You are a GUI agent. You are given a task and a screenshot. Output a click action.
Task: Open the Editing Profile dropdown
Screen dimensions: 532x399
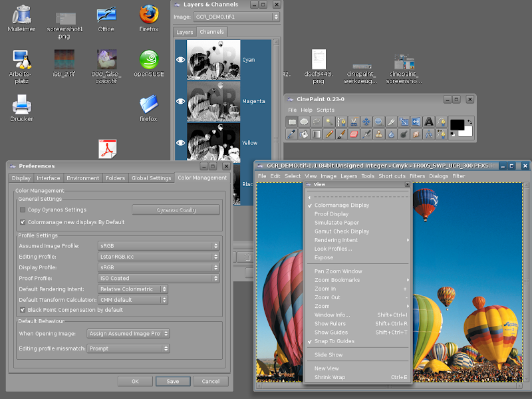tap(158, 257)
